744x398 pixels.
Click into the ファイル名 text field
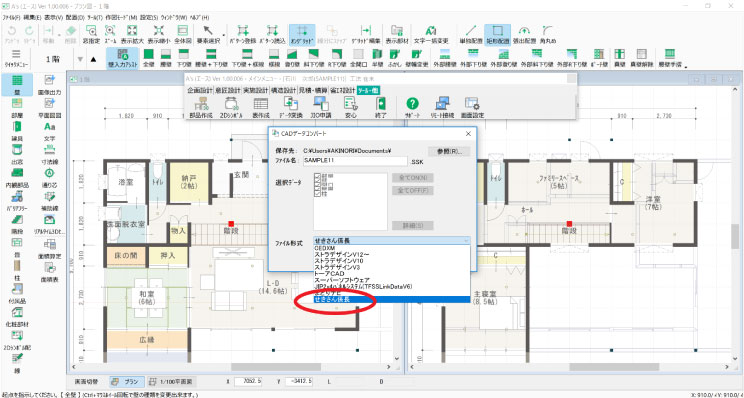coord(355,161)
